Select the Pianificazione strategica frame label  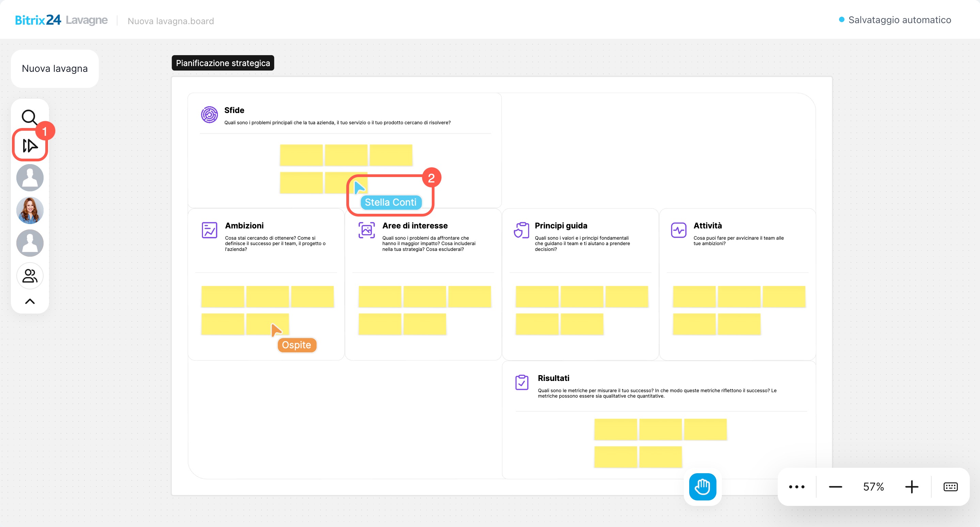(x=223, y=63)
